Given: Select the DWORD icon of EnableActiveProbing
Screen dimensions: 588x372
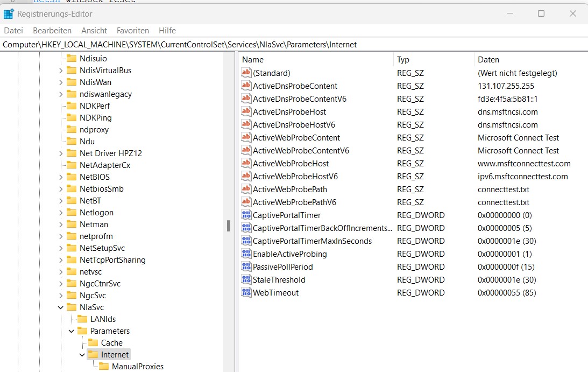Looking at the screenshot, I should click(246, 254).
